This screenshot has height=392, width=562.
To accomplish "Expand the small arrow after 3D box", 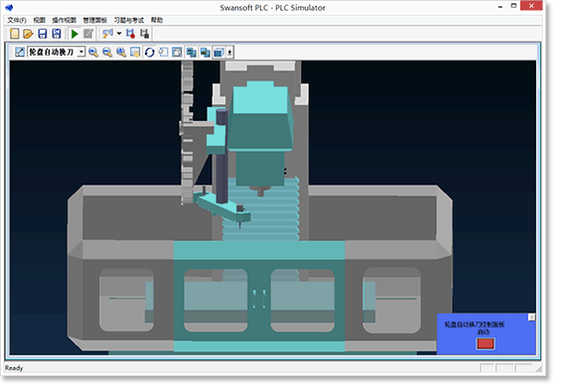I will 229,53.
